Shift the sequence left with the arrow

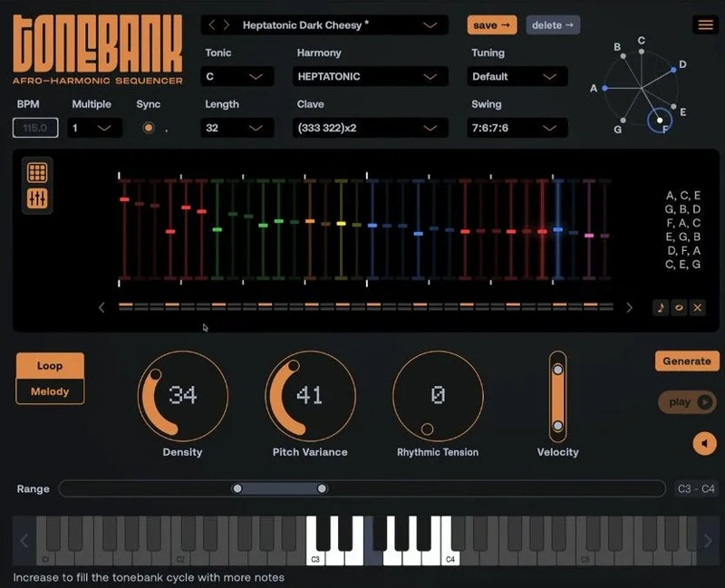[101, 307]
